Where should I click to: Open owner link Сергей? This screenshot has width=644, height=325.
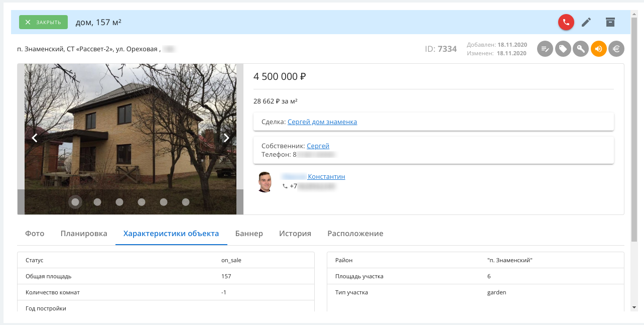click(318, 146)
